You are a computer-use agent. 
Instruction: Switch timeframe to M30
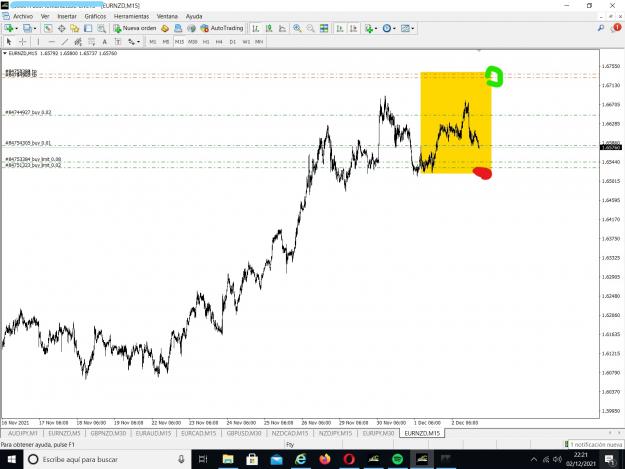(193, 41)
